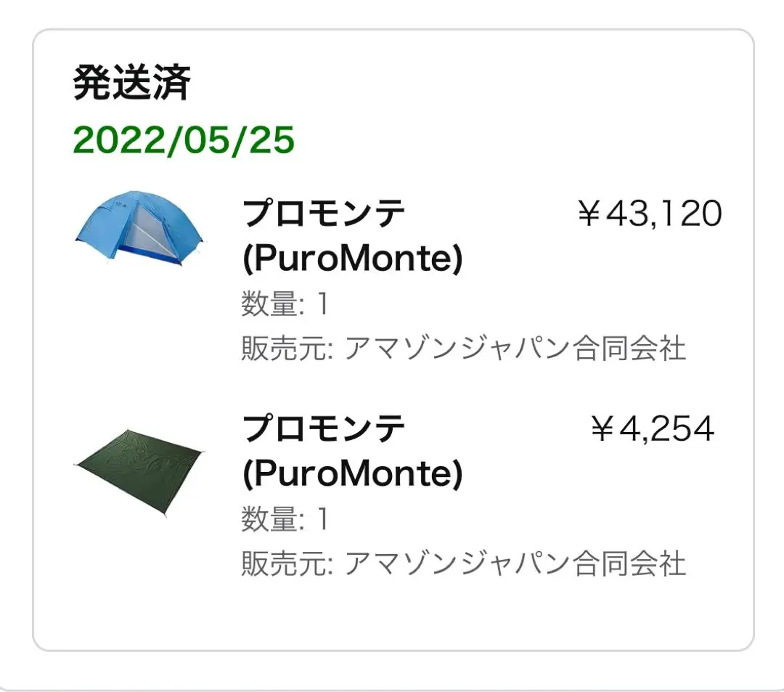This screenshot has height=692, width=784.
Task: Click the (PuroMonte) text of ground sheet item
Action: 353,473
